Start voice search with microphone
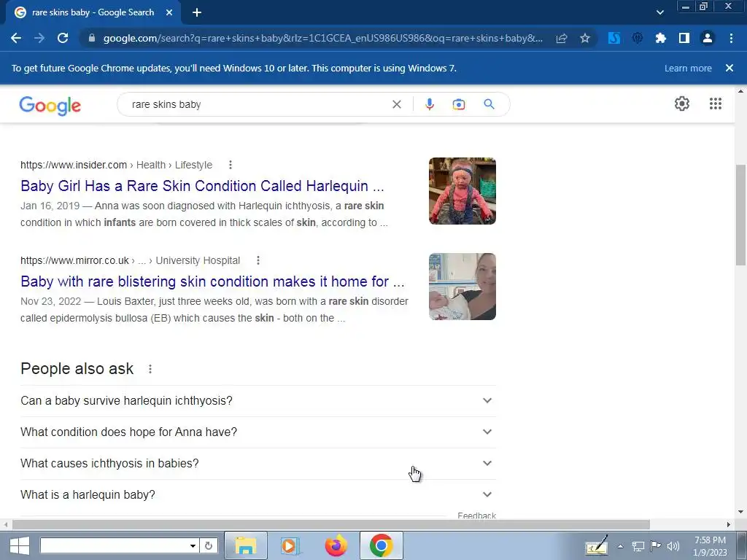The height and width of the screenshot is (560, 747). pos(430,104)
